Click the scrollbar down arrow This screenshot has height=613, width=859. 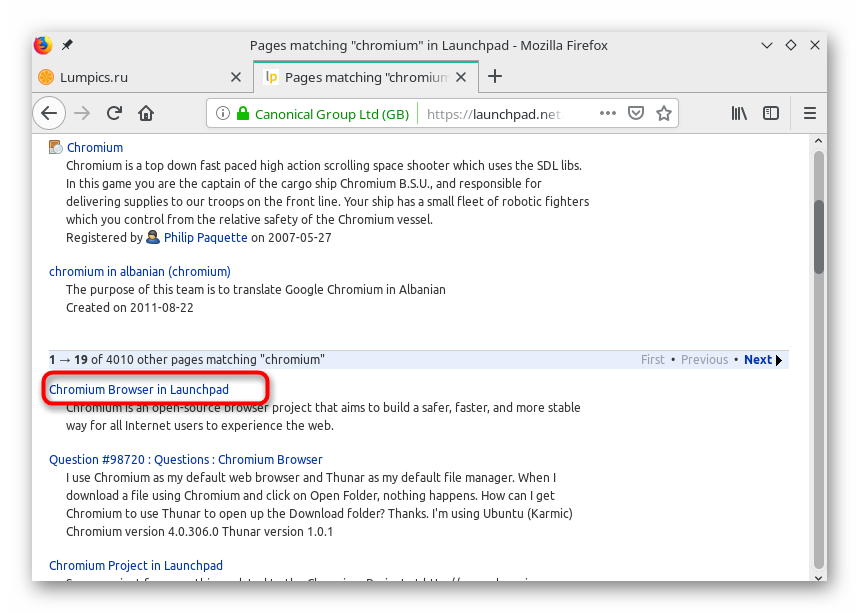click(x=818, y=577)
